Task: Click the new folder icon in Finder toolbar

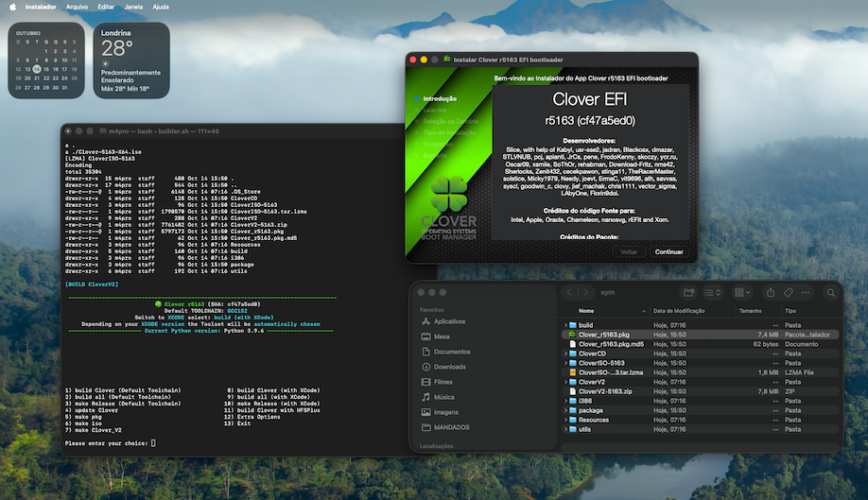Action: (x=688, y=293)
